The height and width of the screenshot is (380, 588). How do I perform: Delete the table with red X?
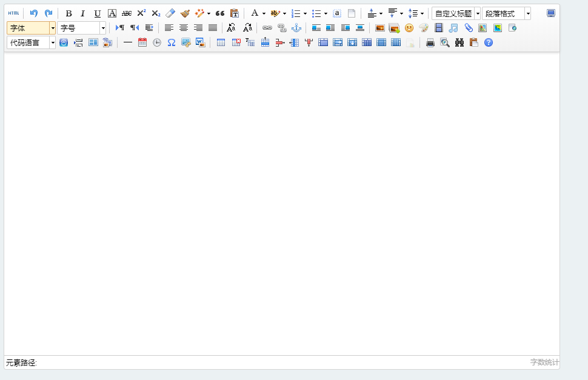point(236,42)
